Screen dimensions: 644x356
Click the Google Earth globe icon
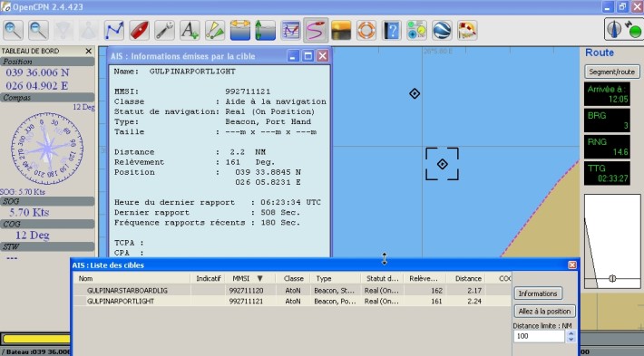tap(442, 30)
